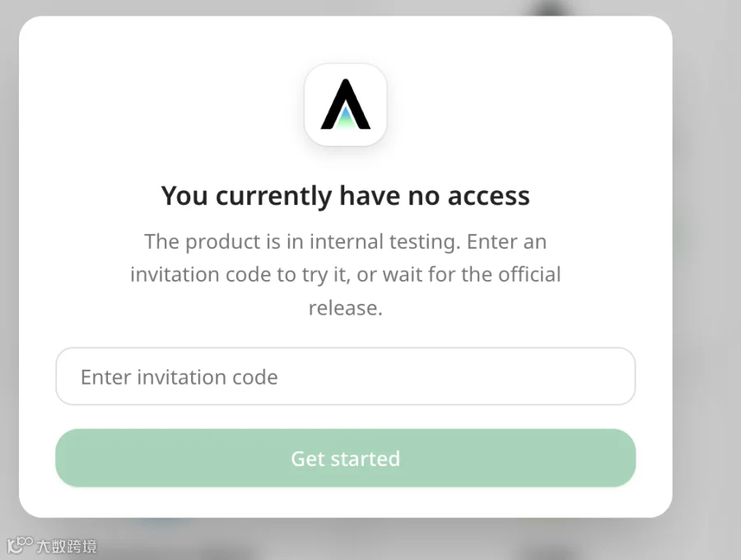Dismiss dialog by clicking the blurred backdrop

(x=706, y=283)
